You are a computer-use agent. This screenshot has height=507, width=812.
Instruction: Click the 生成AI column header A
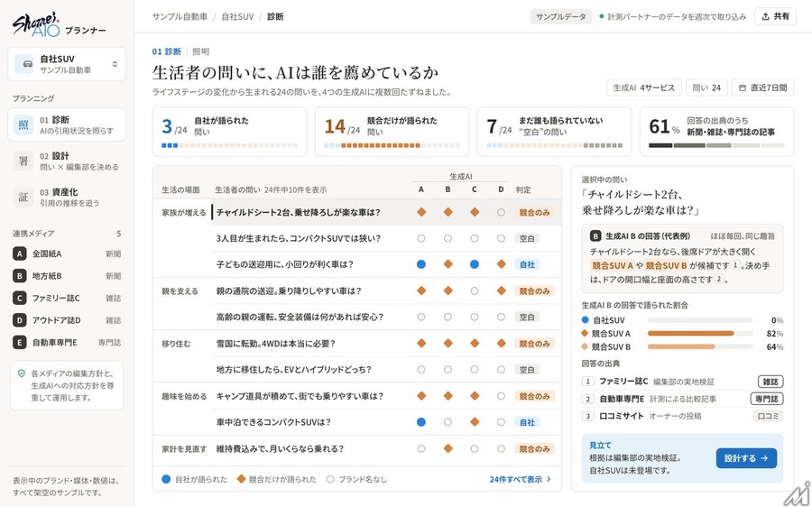tap(421, 189)
